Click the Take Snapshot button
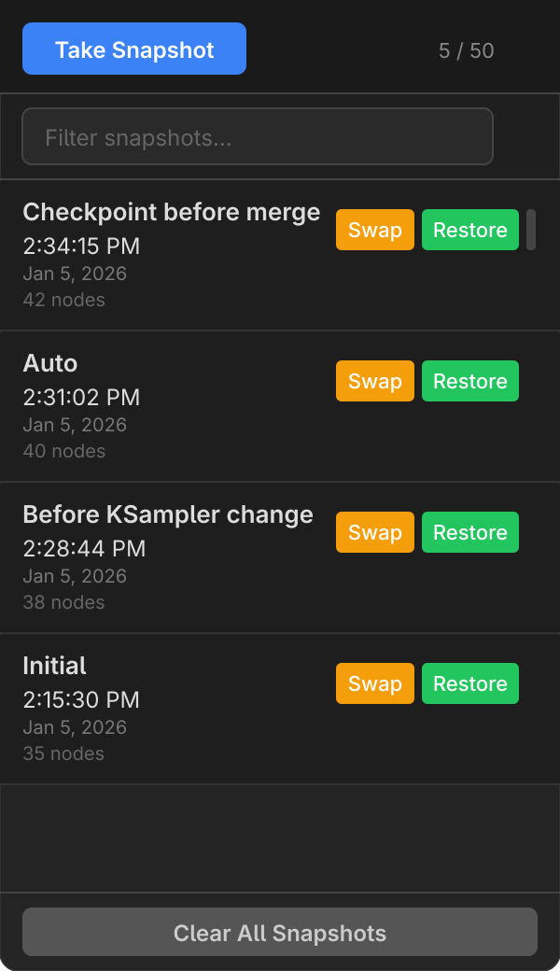560x971 pixels. coord(133,48)
